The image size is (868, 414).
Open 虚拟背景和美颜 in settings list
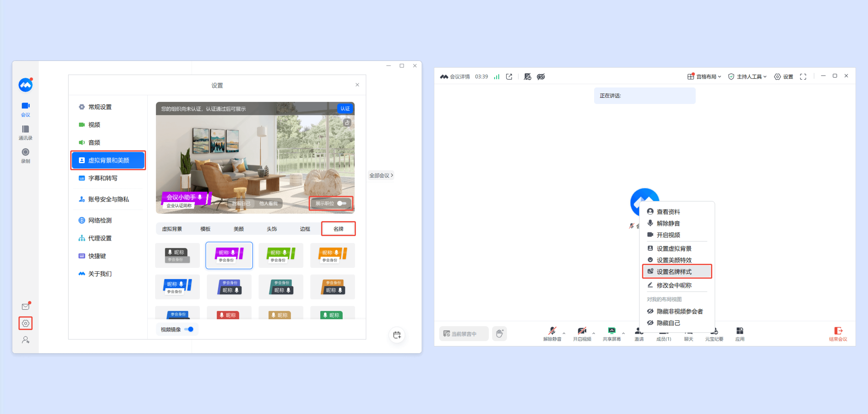point(108,160)
